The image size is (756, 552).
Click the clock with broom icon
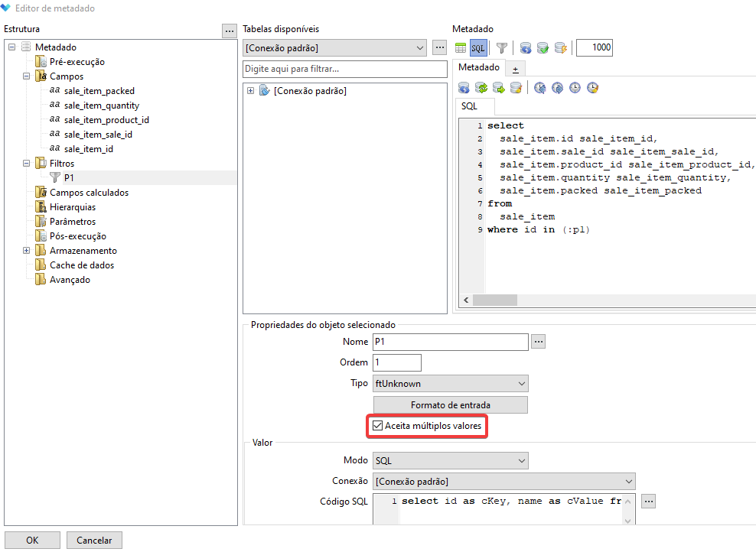[x=592, y=88]
